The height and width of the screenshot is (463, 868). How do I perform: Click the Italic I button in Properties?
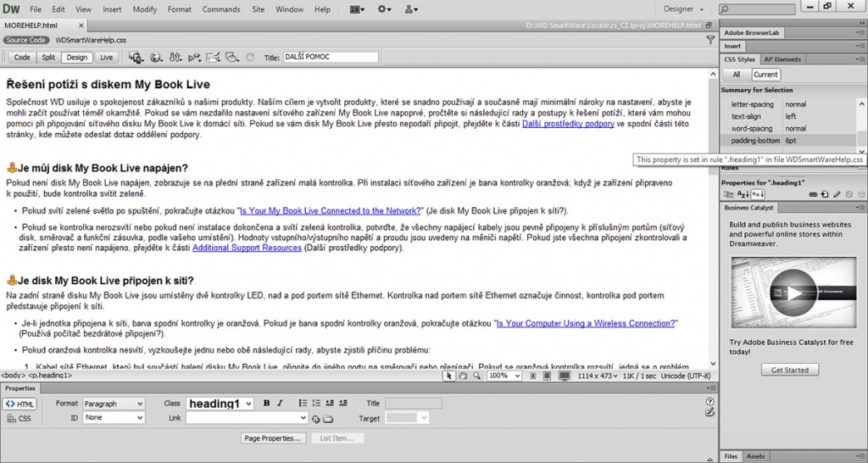pyautogui.click(x=280, y=403)
